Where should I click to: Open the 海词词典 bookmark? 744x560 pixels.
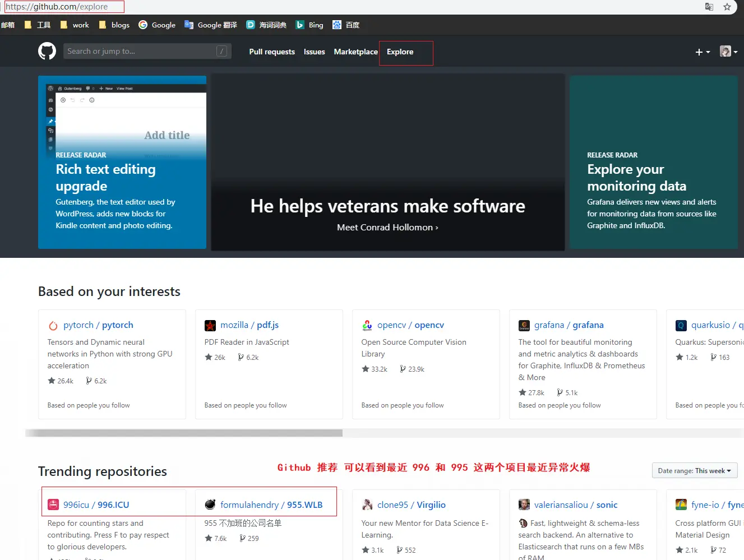[x=266, y=25]
